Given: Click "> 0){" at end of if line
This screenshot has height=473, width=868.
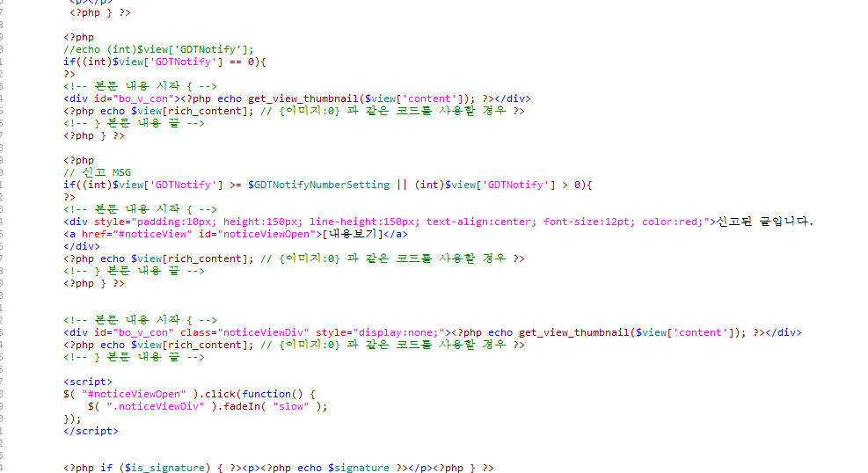Looking at the screenshot, I should 577,185.
